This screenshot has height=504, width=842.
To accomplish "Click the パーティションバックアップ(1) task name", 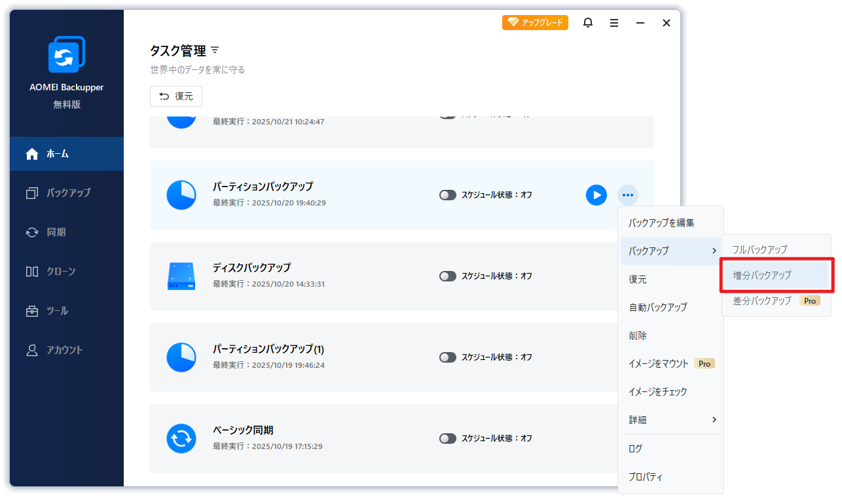I will tap(268, 349).
